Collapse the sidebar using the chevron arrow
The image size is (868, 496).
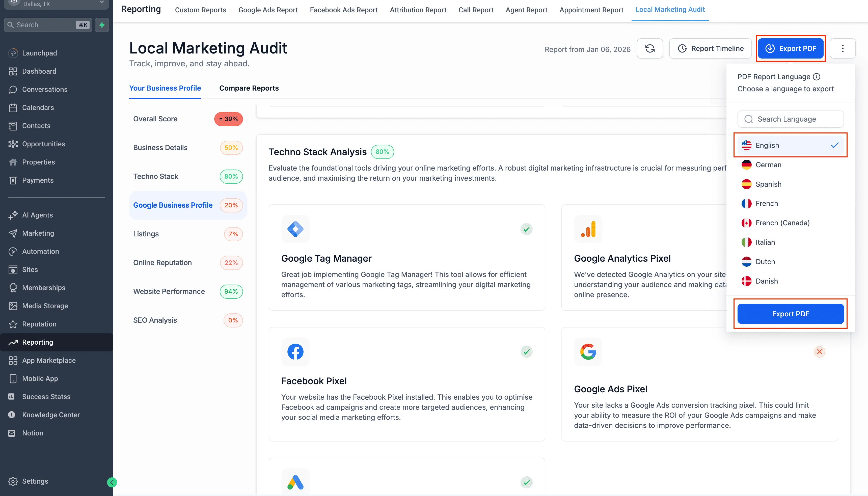(111, 482)
